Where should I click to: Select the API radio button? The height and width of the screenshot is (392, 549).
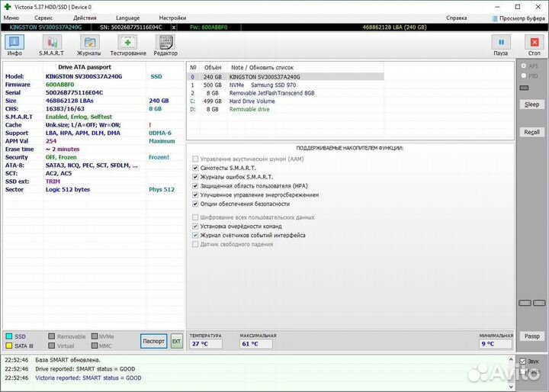point(523,66)
